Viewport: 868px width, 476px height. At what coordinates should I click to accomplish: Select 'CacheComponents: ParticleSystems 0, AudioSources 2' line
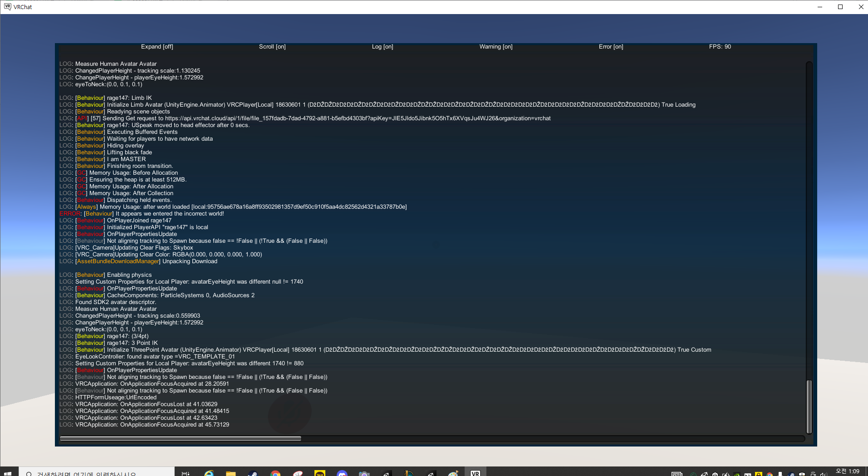pos(157,295)
